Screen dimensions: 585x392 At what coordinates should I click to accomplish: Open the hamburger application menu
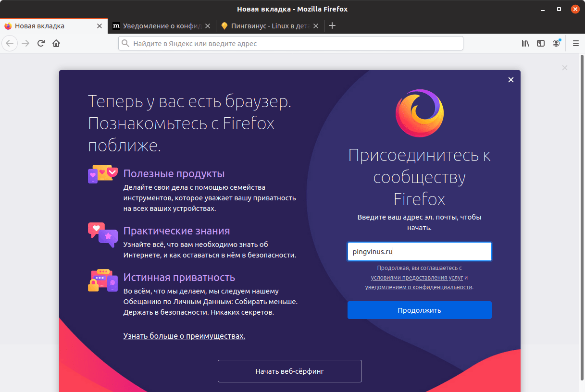576,43
